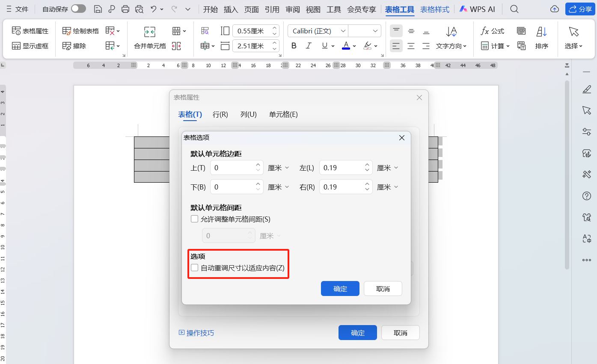Open the sort tool in the ribbon
597x364 pixels.
542,38
